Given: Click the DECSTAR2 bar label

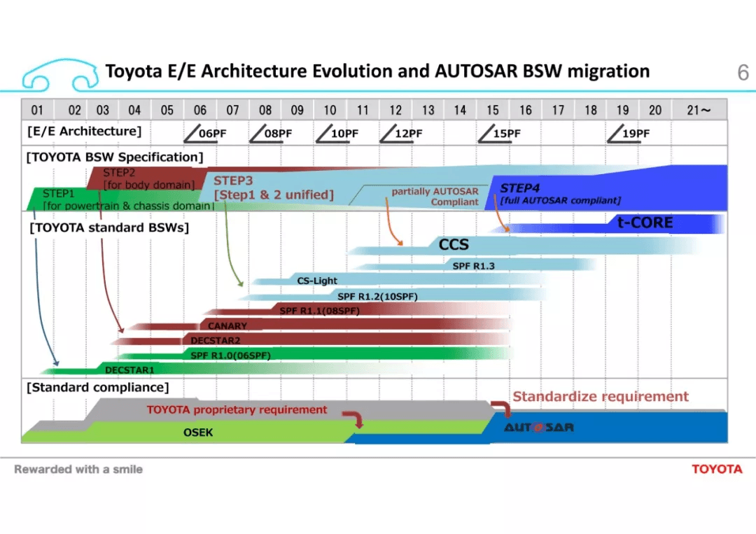Looking at the screenshot, I should (215, 340).
